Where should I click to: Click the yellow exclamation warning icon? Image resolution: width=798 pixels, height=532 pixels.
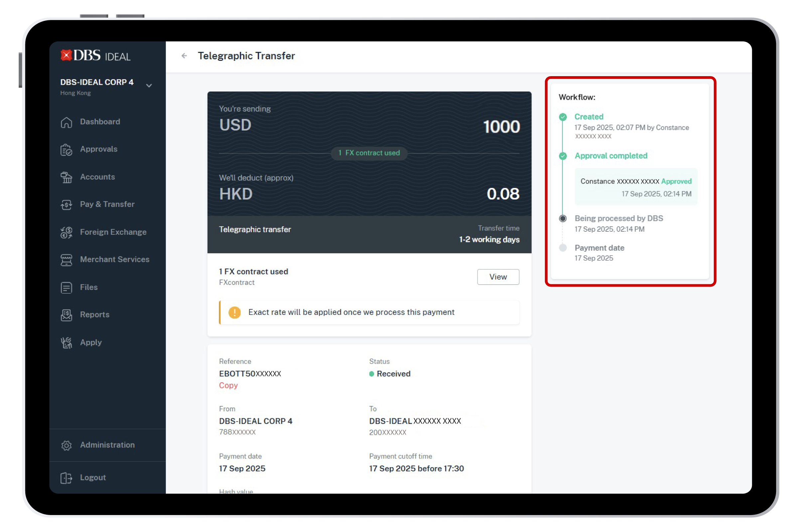pyautogui.click(x=234, y=312)
